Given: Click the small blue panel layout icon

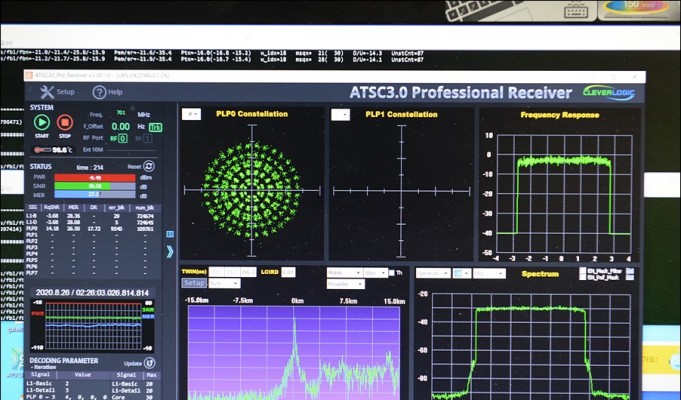Looking at the screenshot, I should click(170, 234).
